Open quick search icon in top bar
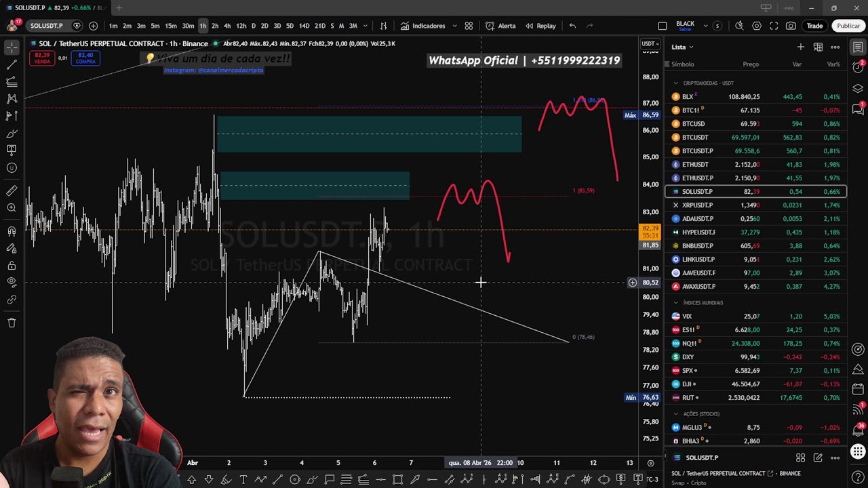 click(x=739, y=26)
